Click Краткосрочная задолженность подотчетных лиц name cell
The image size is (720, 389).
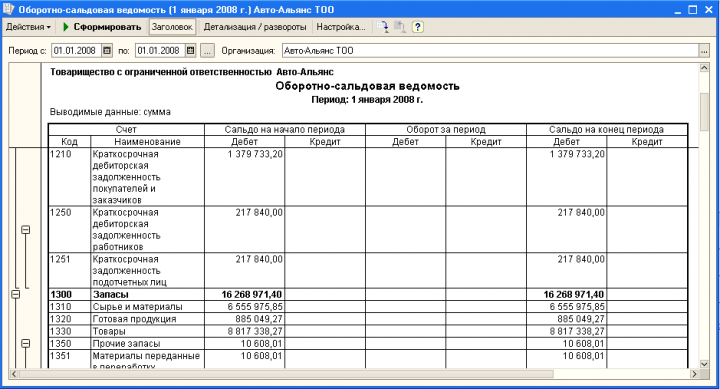[147, 271]
